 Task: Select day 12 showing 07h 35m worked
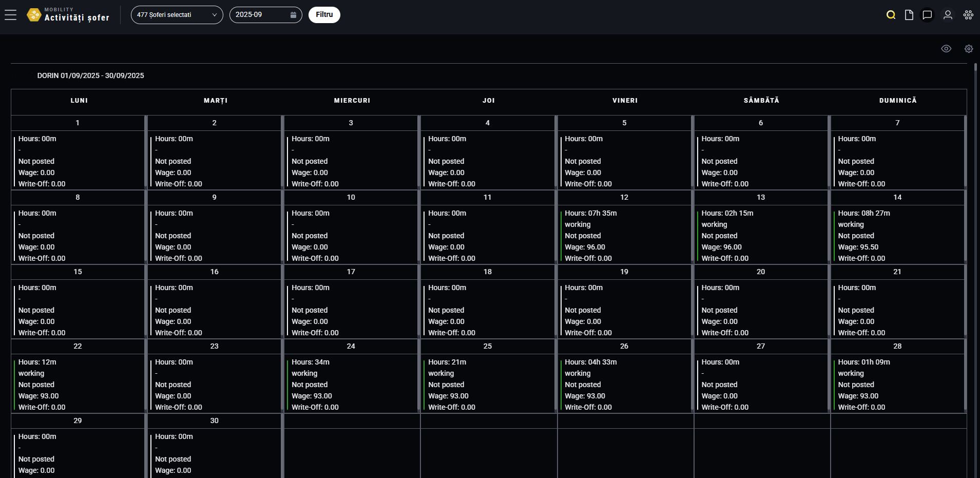pos(624,234)
